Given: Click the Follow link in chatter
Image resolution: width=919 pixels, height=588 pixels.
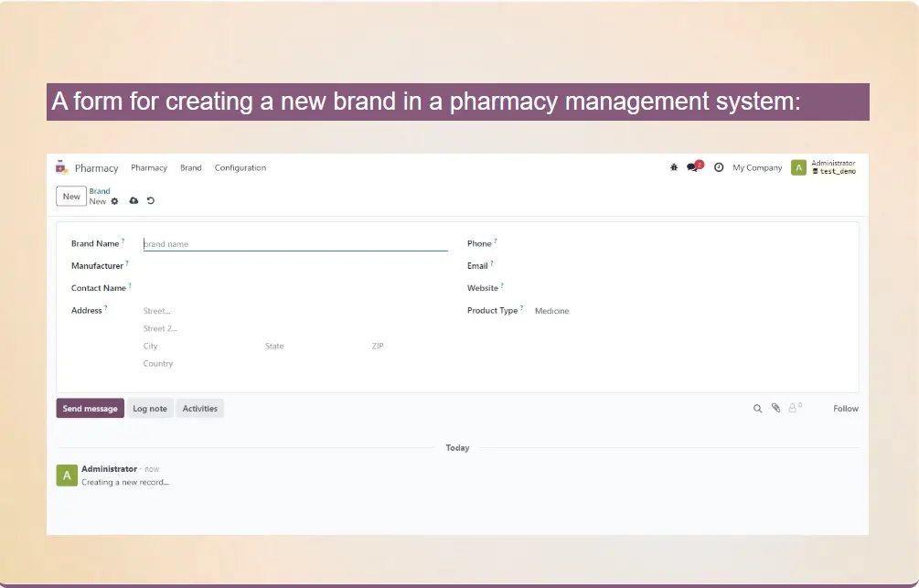Looking at the screenshot, I should [x=845, y=409].
